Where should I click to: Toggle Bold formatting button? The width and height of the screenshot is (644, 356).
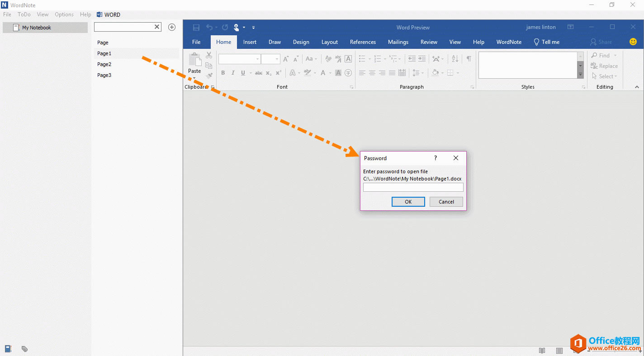pyautogui.click(x=223, y=73)
